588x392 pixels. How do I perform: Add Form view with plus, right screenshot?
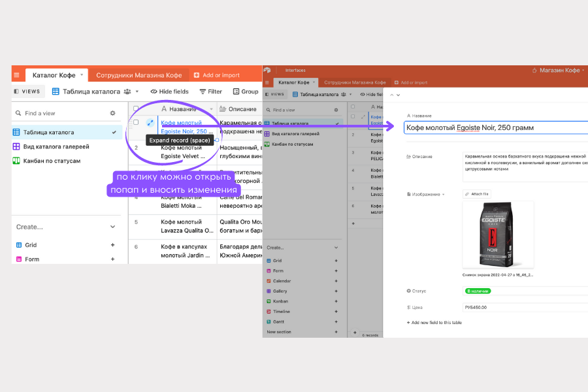[336, 271]
